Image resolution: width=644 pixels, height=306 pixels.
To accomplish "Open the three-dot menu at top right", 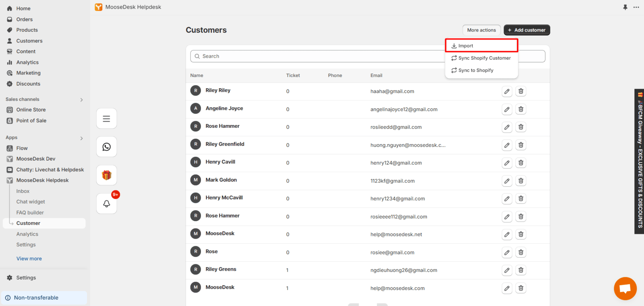I will click(x=636, y=7).
